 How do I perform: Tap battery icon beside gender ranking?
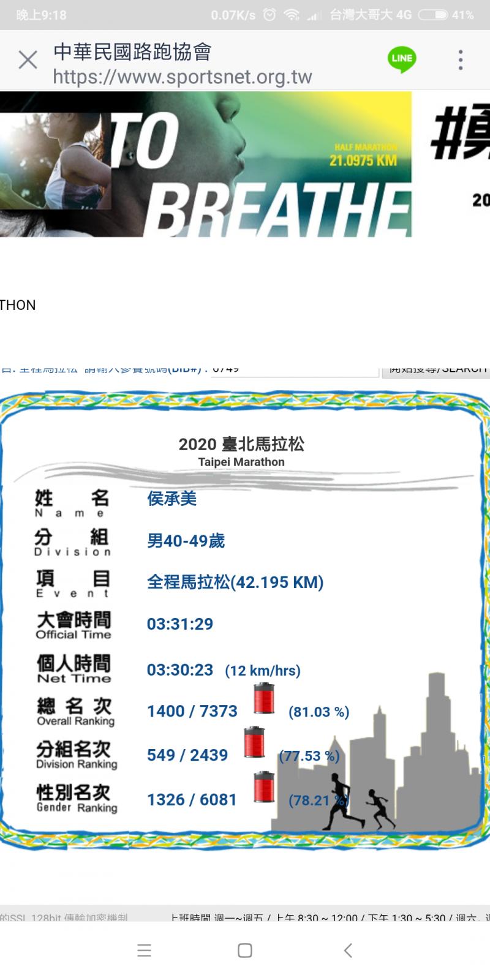[x=265, y=787]
